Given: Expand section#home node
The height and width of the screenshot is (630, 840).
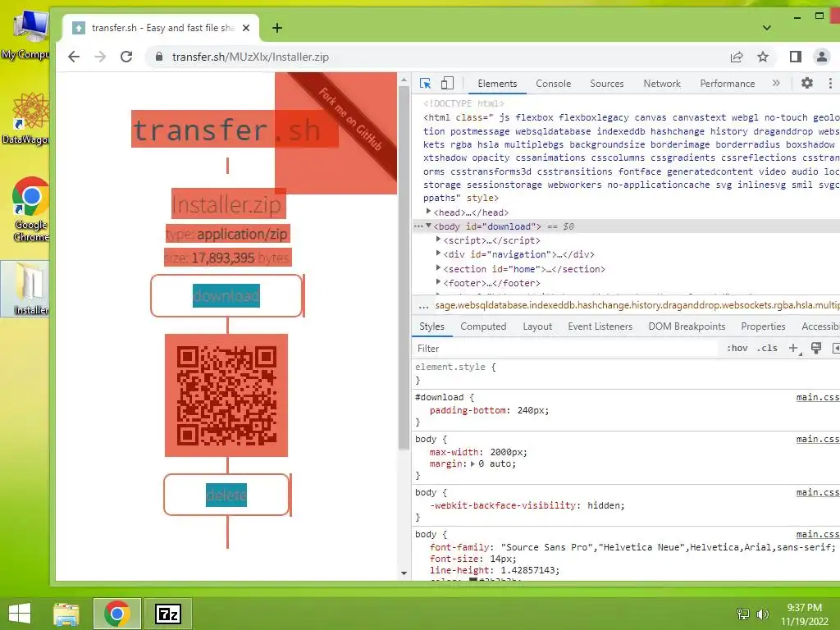Looking at the screenshot, I should click(x=438, y=268).
